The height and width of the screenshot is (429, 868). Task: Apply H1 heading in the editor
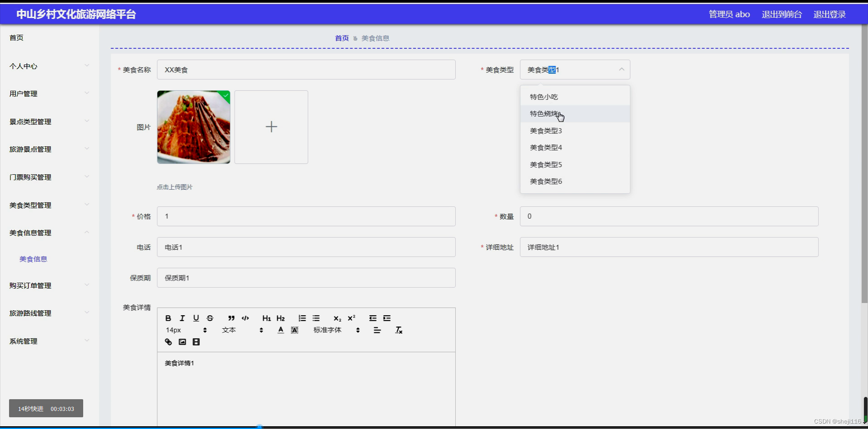[x=266, y=318]
